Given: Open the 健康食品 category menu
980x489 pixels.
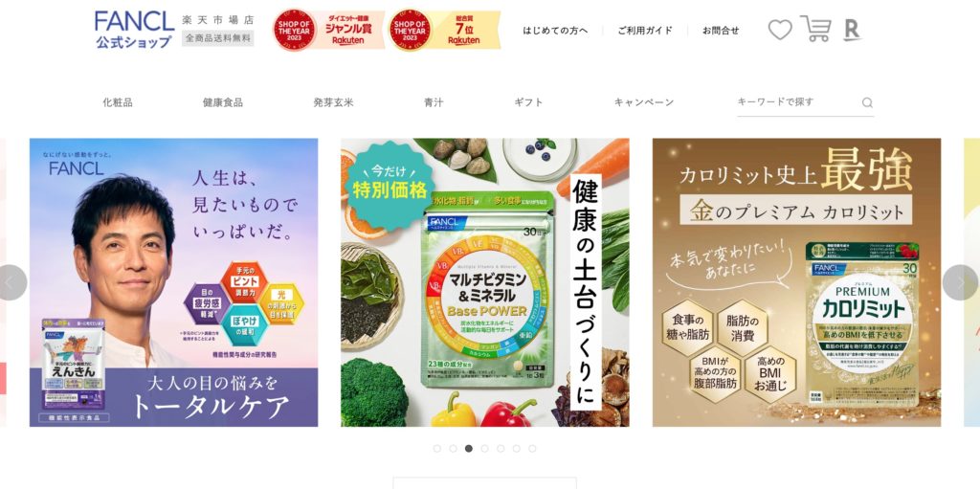Looking at the screenshot, I should (x=222, y=102).
